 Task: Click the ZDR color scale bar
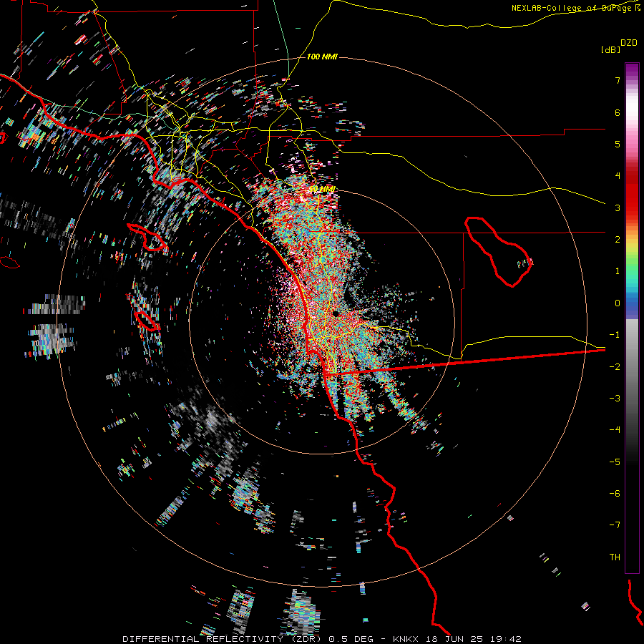pyautogui.click(x=632, y=318)
